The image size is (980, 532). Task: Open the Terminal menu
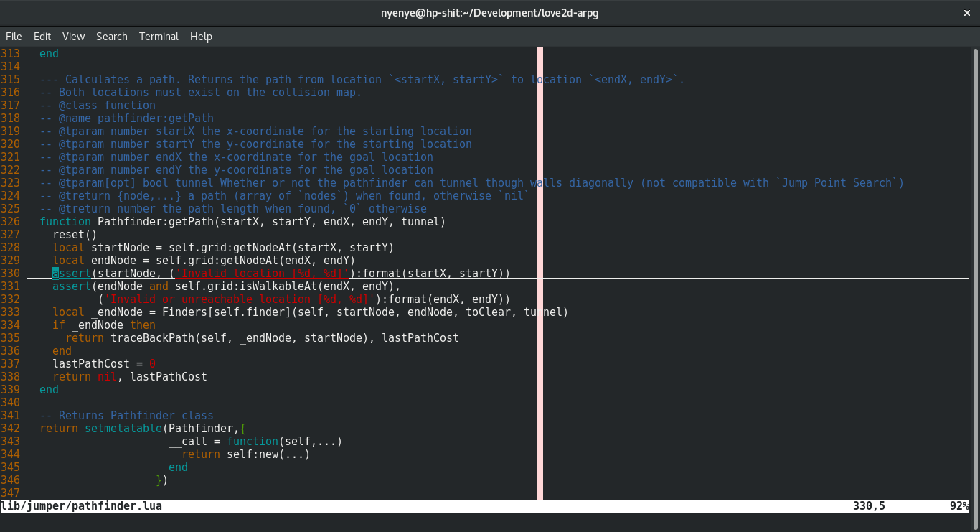[159, 37]
